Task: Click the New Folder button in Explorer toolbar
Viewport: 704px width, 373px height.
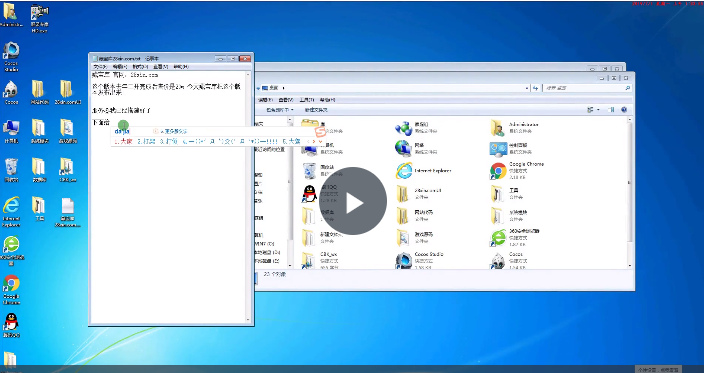Action: click(317, 110)
